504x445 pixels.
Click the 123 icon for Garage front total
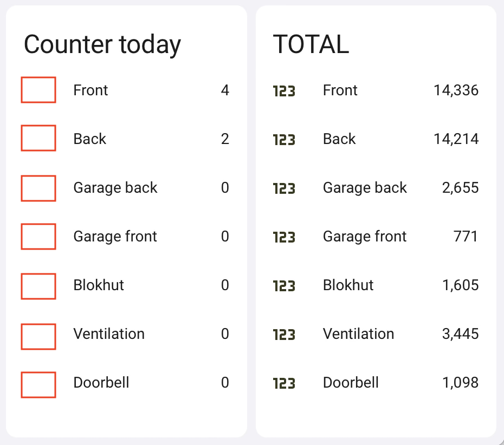pos(284,237)
